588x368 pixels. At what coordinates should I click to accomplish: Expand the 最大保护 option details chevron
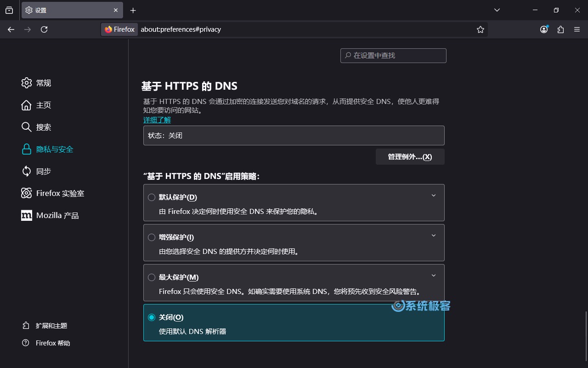click(x=434, y=276)
